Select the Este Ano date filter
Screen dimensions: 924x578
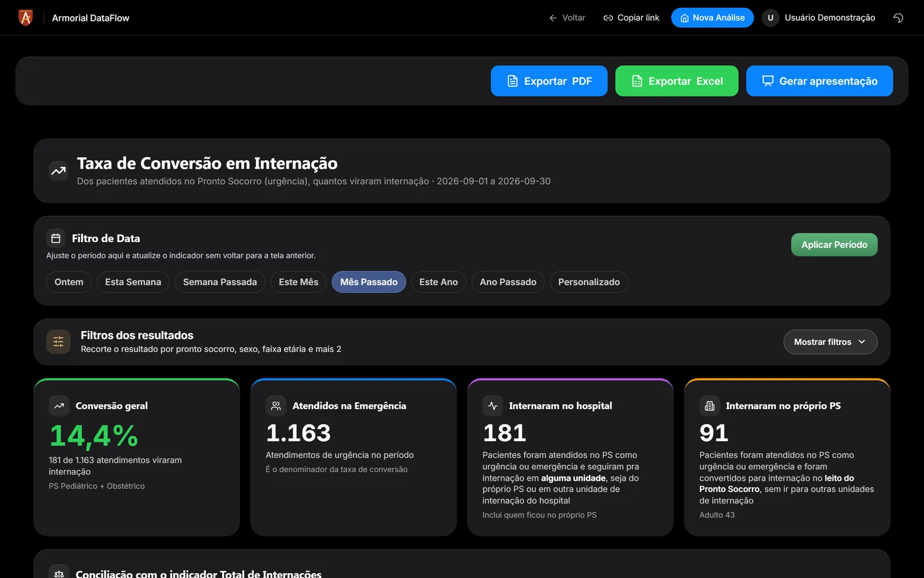coord(438,282)
